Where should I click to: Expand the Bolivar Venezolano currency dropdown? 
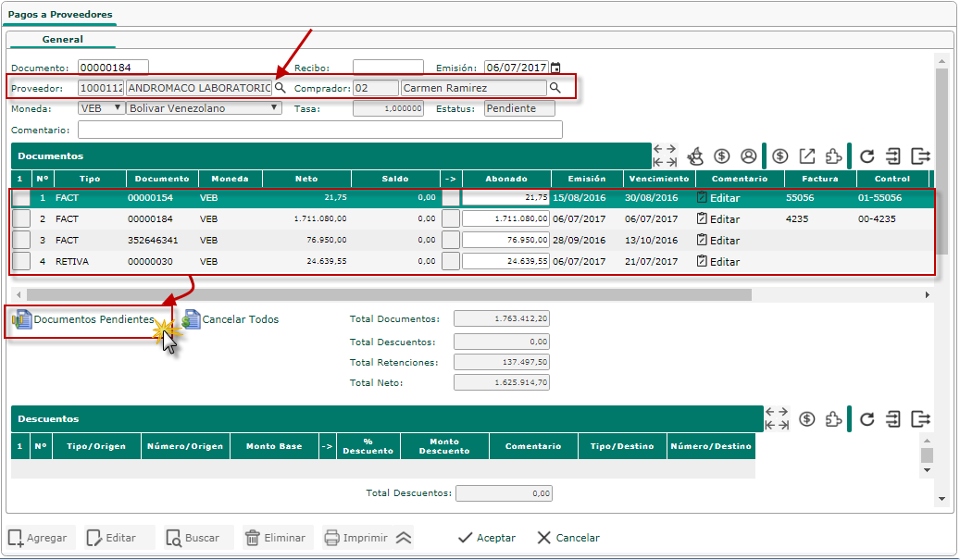[205, 108]
